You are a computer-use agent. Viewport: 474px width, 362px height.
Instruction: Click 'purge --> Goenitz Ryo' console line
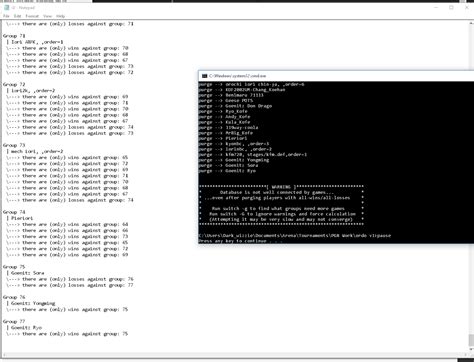click(x=227, y=171)
